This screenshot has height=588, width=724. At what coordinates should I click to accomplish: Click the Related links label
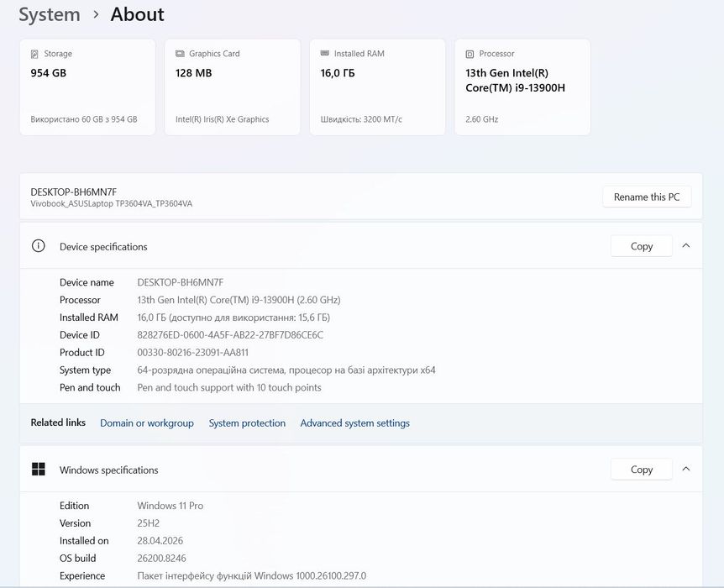coord(58,423)
